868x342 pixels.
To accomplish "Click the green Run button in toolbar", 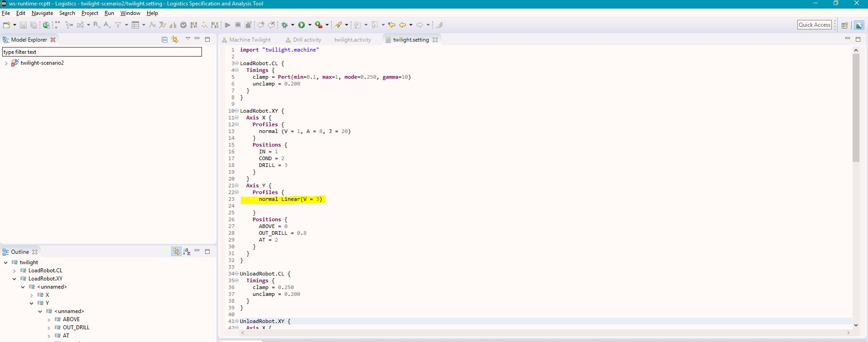I will coord(302,25).
